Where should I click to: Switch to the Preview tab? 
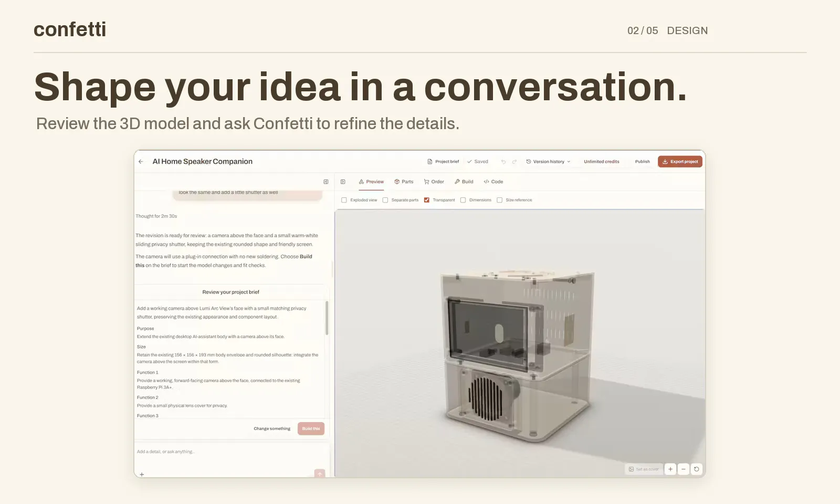click(x=371, y=182)
